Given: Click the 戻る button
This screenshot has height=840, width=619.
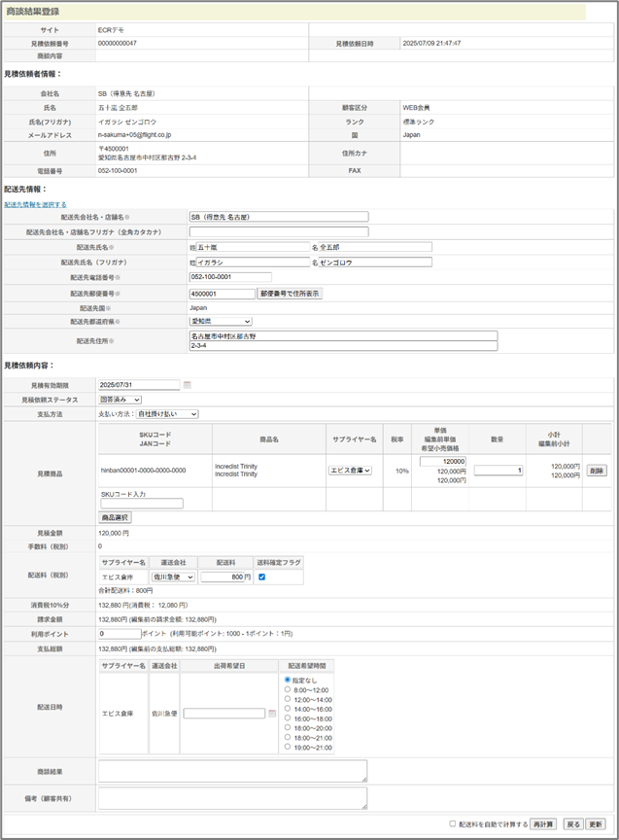Looking at the screenshot, I should tap(573, 823).
